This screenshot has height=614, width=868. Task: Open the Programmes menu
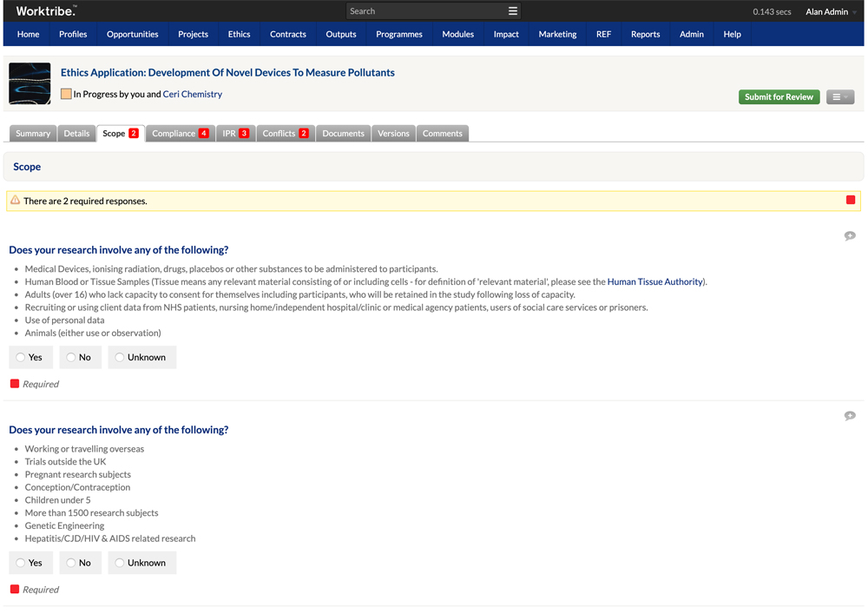click(399, 35)
